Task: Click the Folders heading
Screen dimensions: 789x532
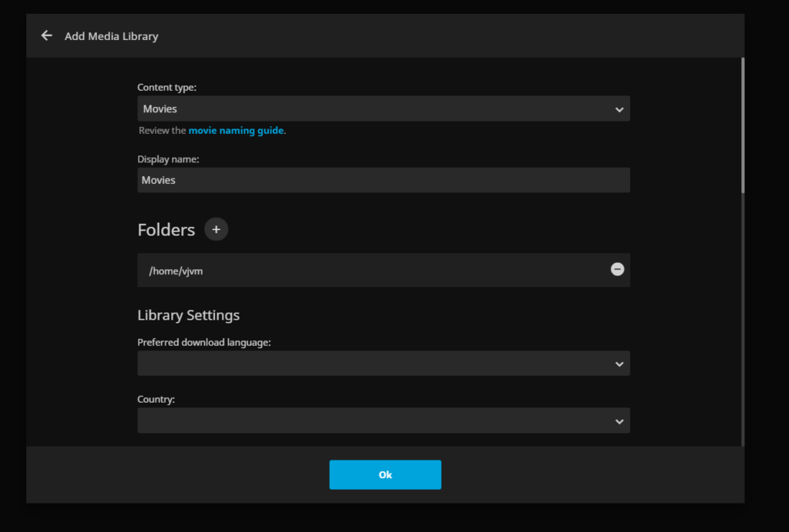Action: pos(166,229)
